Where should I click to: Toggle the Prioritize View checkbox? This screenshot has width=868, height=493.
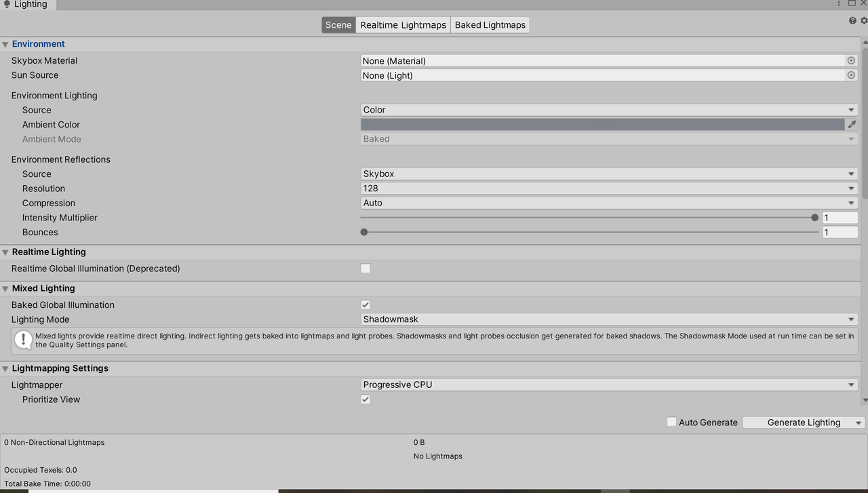point(366,399)
